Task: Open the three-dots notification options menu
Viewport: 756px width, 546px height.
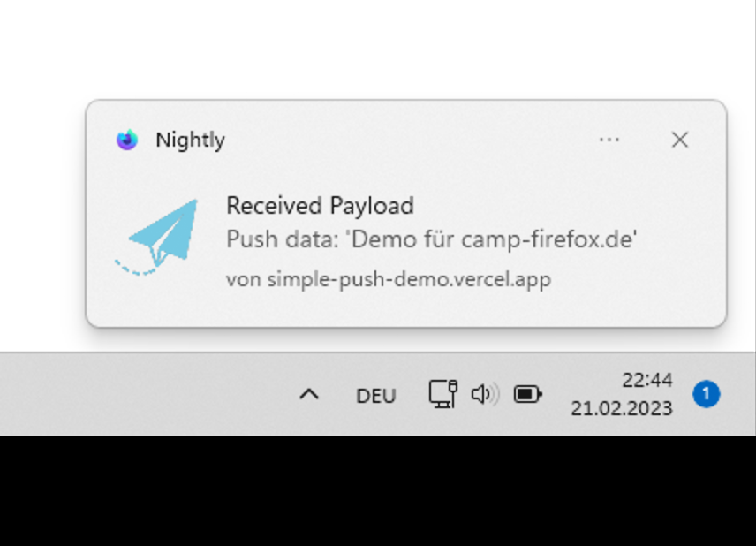Action: 609,140
